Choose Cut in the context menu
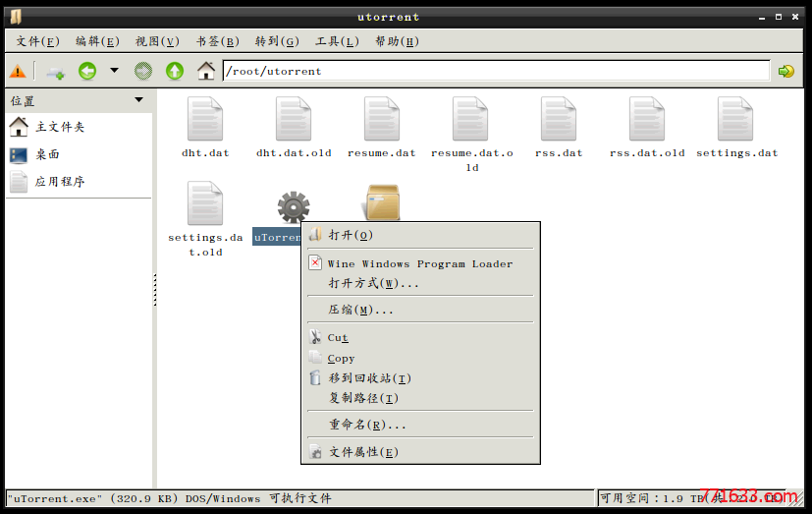This screenshot has width=812, height=514. [x=420, y=338]
